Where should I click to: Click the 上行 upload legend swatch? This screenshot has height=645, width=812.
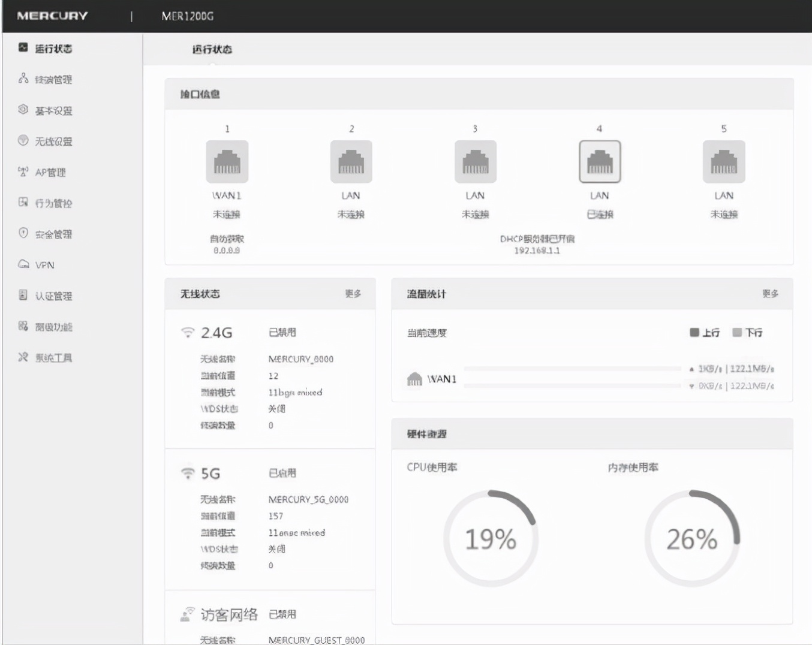point(694,332)
